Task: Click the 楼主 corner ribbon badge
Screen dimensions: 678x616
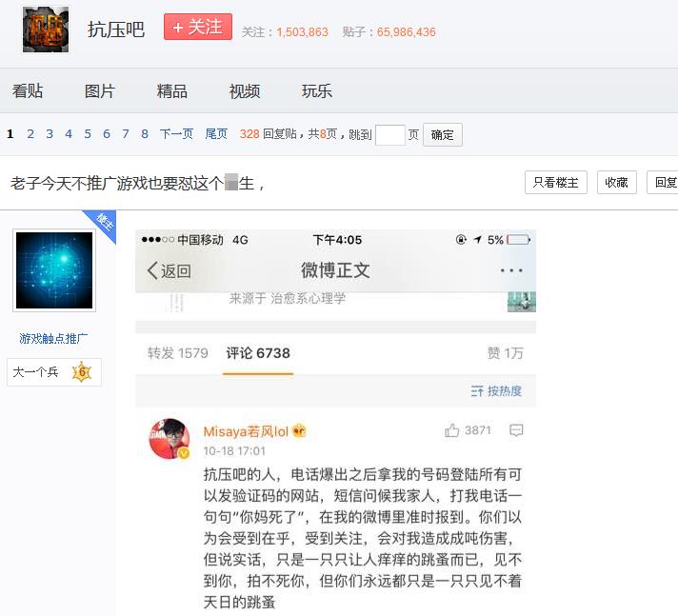Action: point(103,223)
